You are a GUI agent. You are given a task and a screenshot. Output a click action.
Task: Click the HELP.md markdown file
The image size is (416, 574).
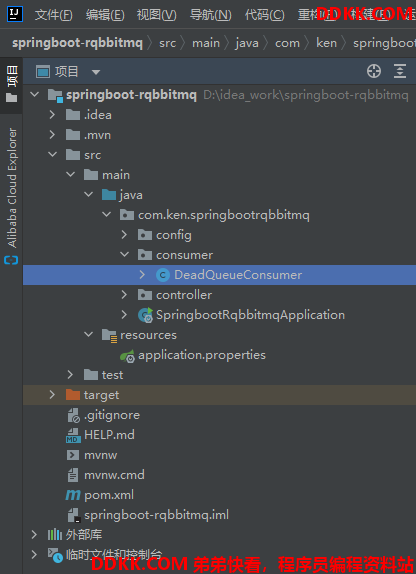pyautogui.click(x=109, y=435)
